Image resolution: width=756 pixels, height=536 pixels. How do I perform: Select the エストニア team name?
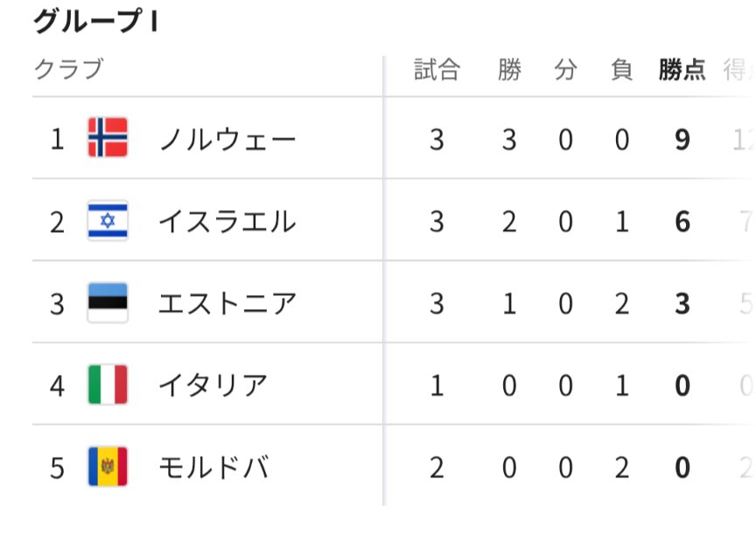227,304
